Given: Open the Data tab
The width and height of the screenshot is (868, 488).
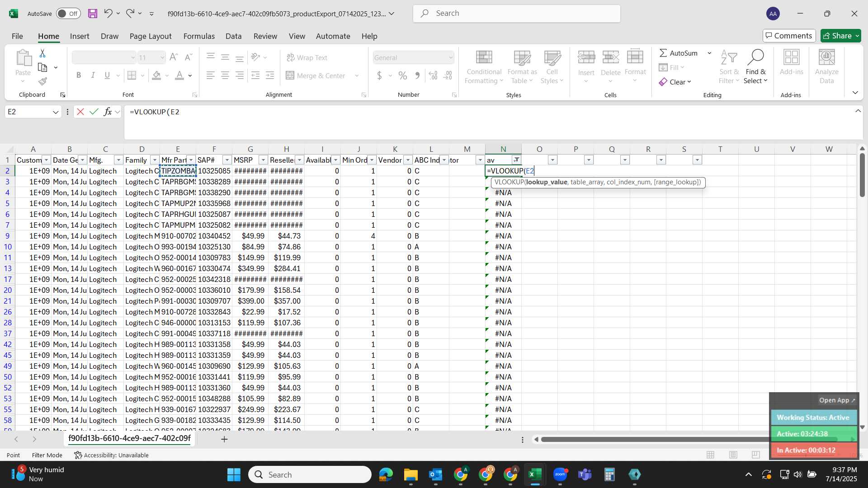Looking at the screenshot, I should (x=234, y=36).
